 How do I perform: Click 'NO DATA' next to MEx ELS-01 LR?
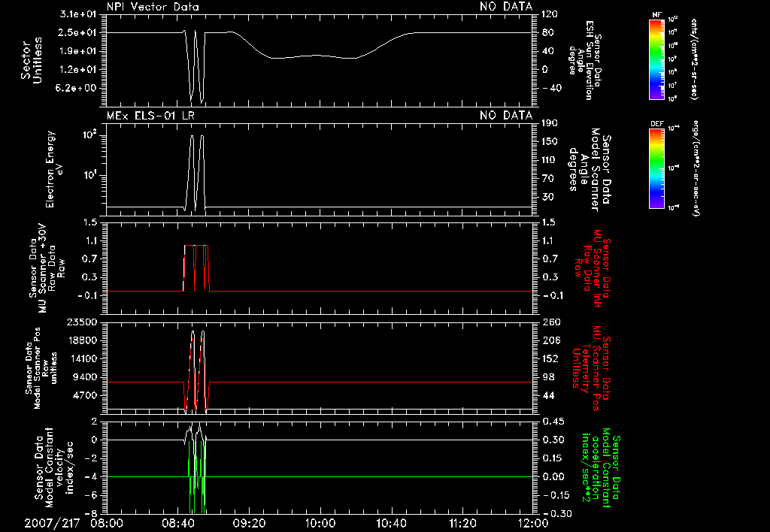point(506,116)
